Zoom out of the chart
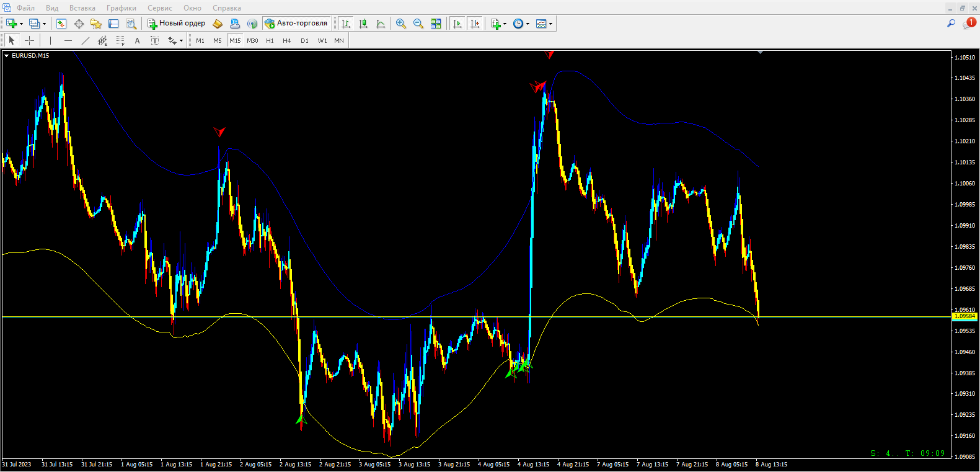The image size is (980, 472). (x=418, y=24)
